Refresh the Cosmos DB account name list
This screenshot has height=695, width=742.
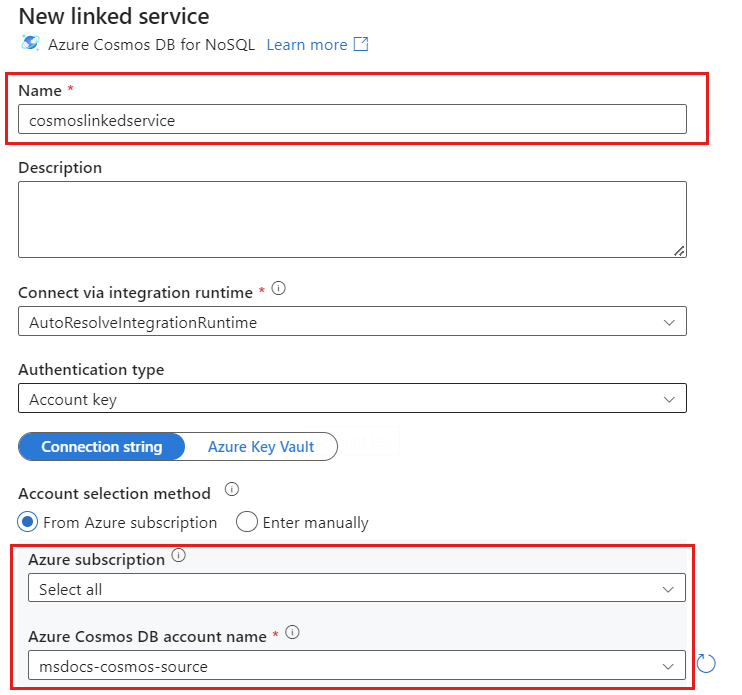click(706, 663)
